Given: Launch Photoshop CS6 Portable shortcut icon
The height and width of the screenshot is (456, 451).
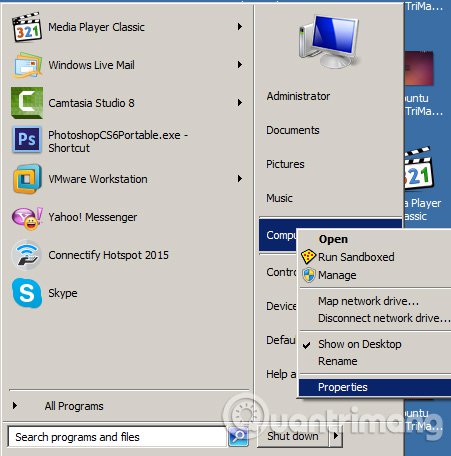Looking at the screenshot, I should click(x=27, y=139).
